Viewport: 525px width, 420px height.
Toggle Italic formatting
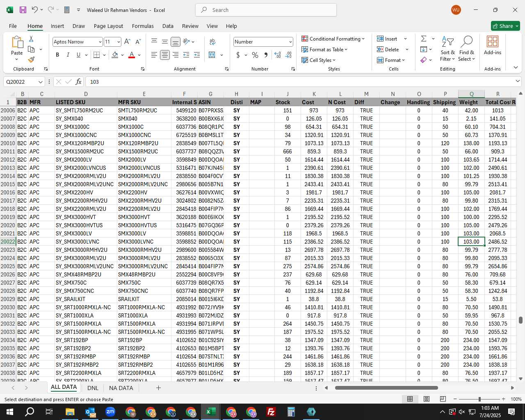(68, 55)
